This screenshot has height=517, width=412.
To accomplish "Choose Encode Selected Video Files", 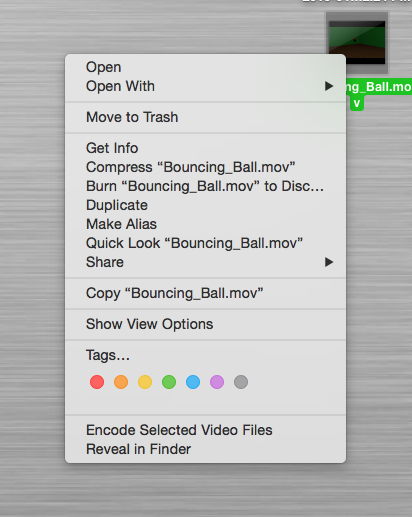I will (205, 430).
